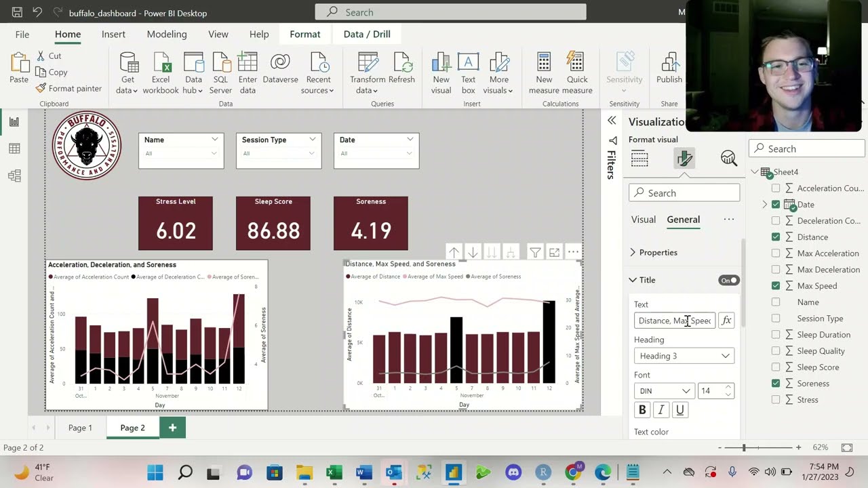The width and height of the screenshot is (868, 488).
Task: Collapse the Filters pane with double chevron
Action: (x=612, y=121)
